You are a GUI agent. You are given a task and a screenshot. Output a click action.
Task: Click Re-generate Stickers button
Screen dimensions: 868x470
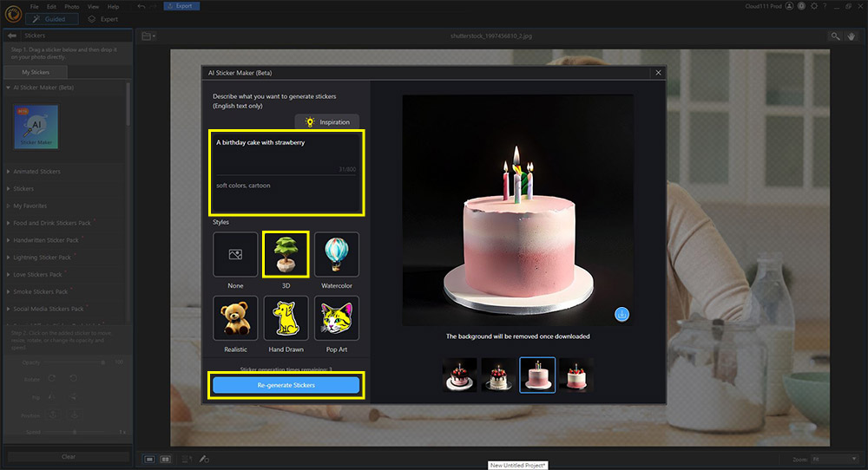click(x=286, y=385)
